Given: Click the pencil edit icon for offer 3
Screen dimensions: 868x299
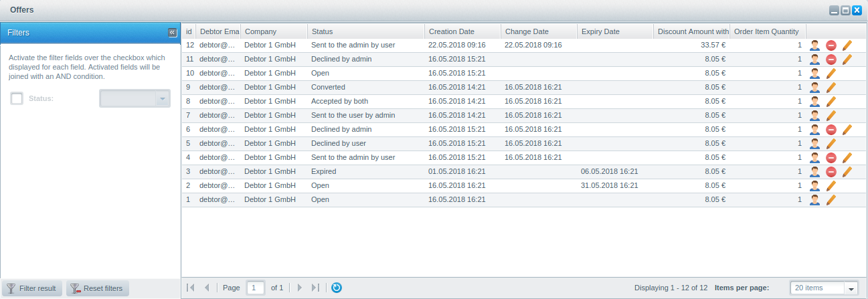Looking at the screenshot, I should click(847, 172).
